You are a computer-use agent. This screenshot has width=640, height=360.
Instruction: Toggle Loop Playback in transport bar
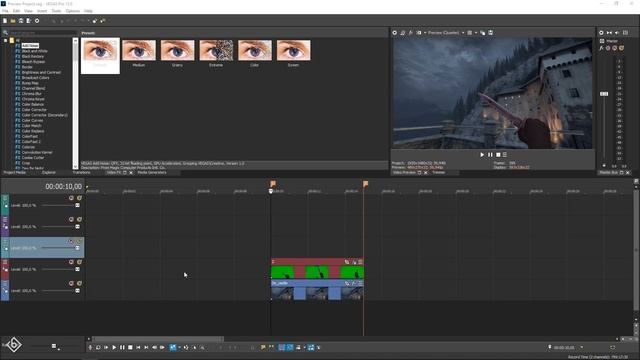(x=98, y=347)
